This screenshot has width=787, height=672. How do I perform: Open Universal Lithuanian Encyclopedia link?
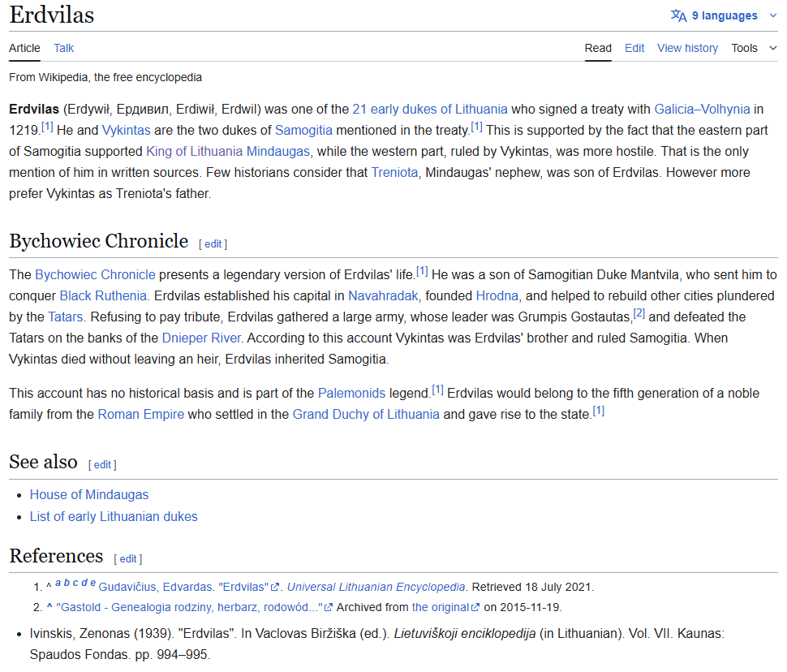click(376, 587)
